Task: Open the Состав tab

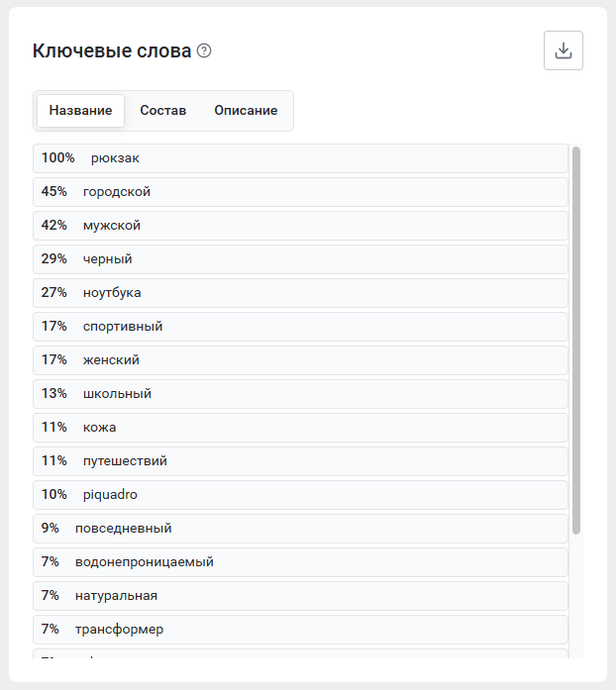Action: (x=163, y=111)
